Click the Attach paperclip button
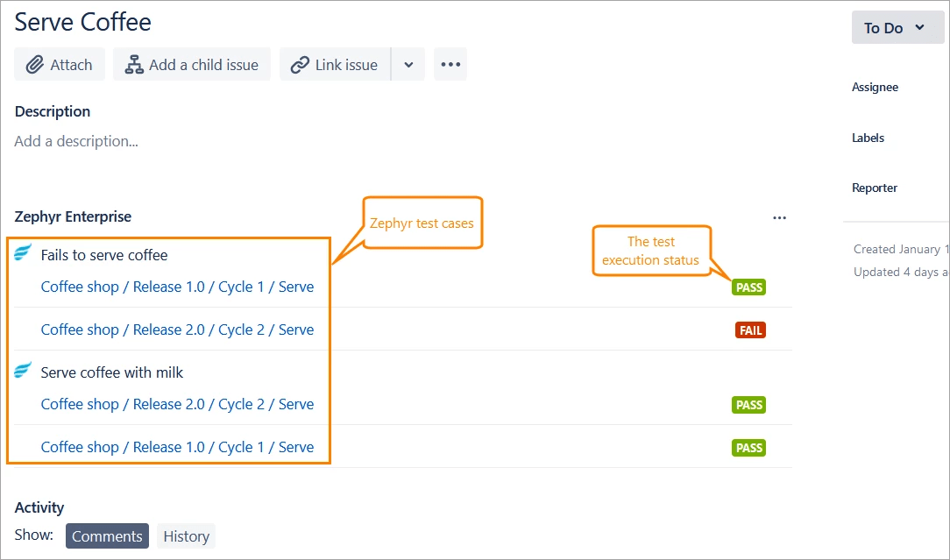950x560 pixels. coord(60,64)
